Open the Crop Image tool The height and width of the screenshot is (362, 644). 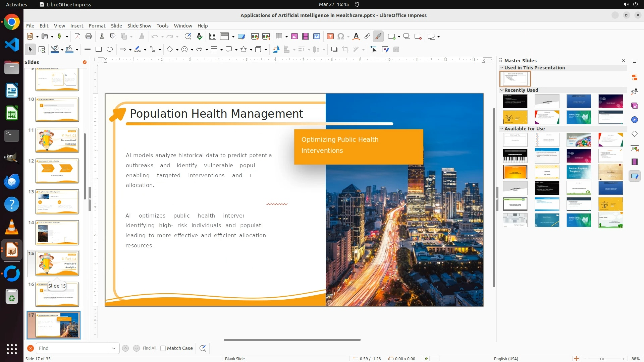point(345,50)
